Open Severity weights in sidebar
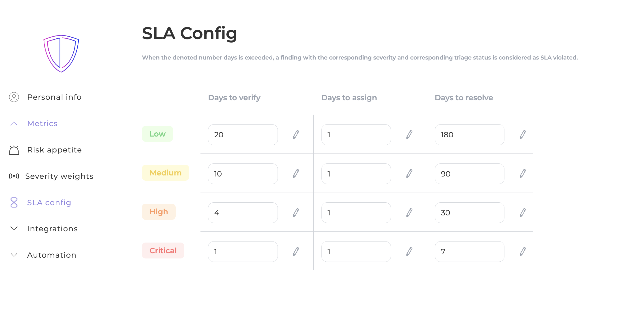 (59, 176)
